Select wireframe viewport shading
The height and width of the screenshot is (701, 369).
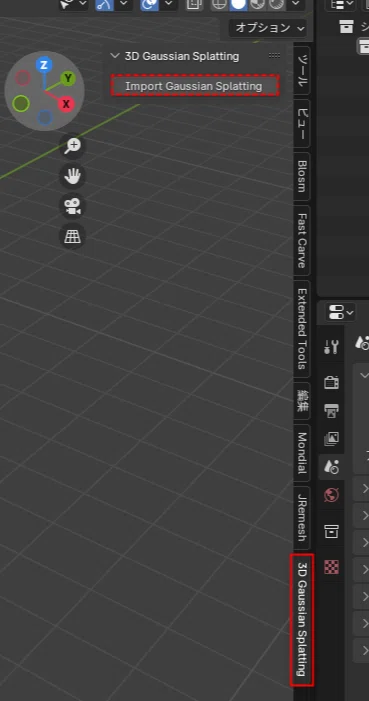click(220, 4)
